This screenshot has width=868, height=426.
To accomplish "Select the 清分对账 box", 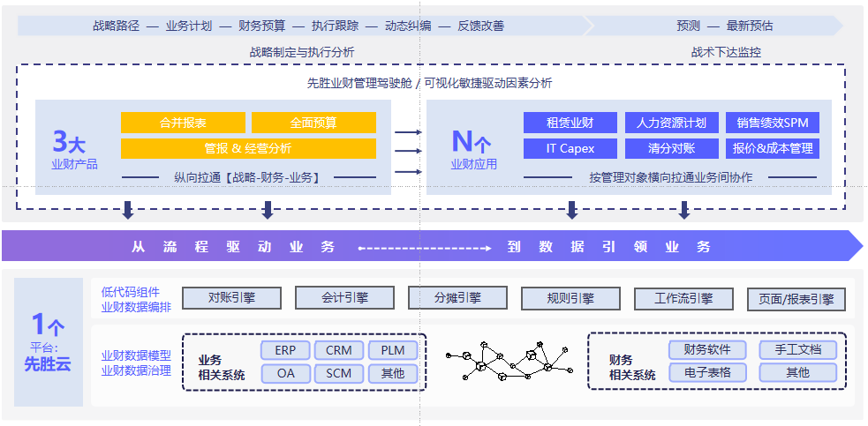I will point(671,148).
